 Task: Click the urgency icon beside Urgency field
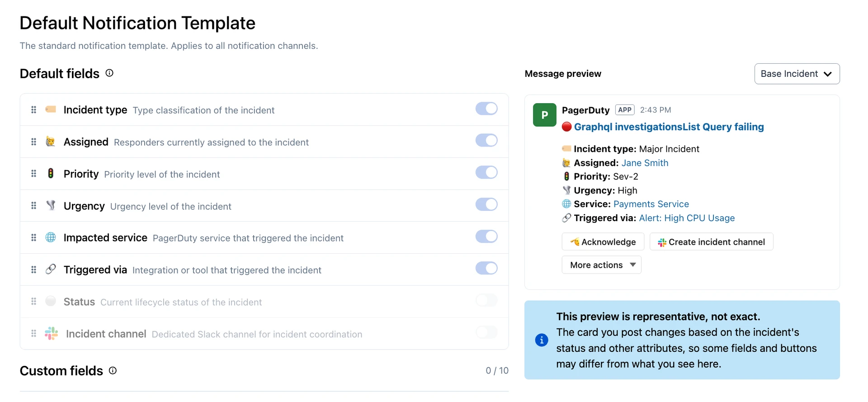pos(51,205)
